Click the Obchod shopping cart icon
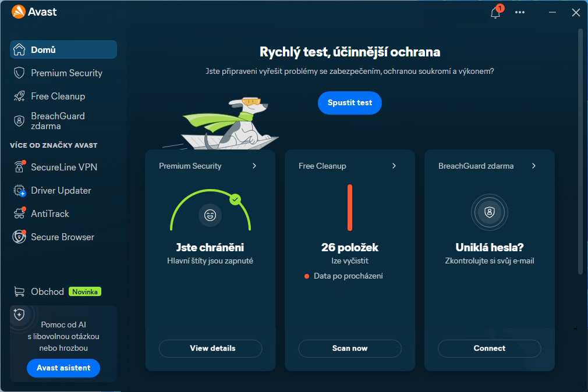 coord(19,291)
